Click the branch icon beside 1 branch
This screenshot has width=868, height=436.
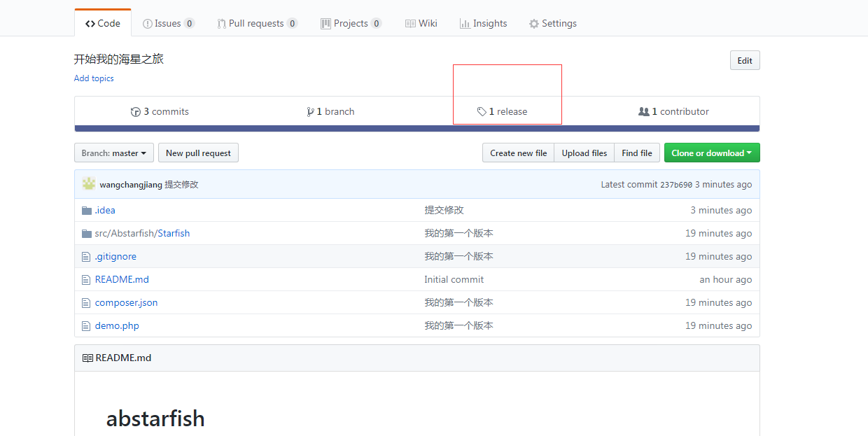(x=310, y=111)
